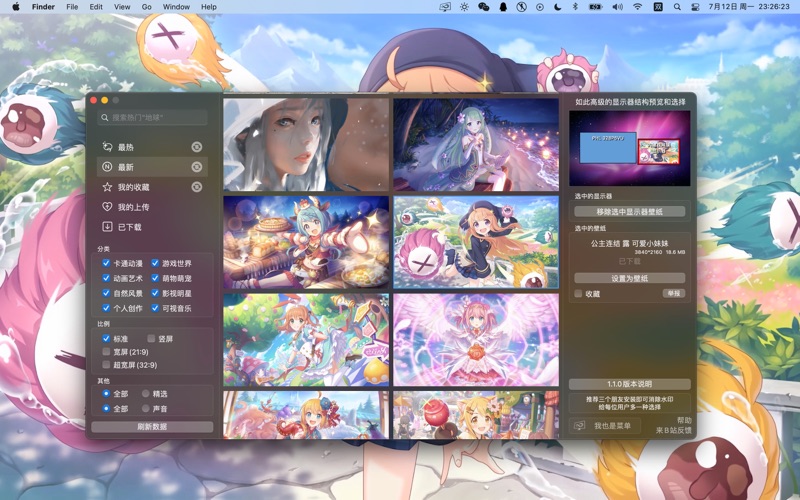Open the Edit menu
800x500 pixels.
[96, 7]
